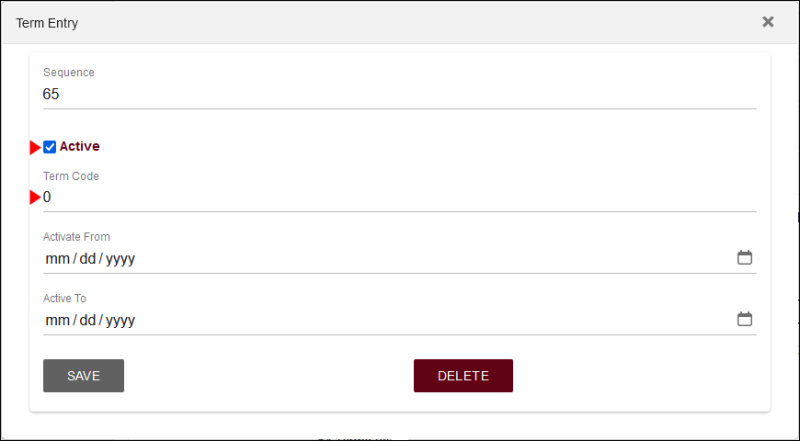This screenshot has width=800, height=441.
Task: Open the Active To calendar picker
Action: coord(744,320)
